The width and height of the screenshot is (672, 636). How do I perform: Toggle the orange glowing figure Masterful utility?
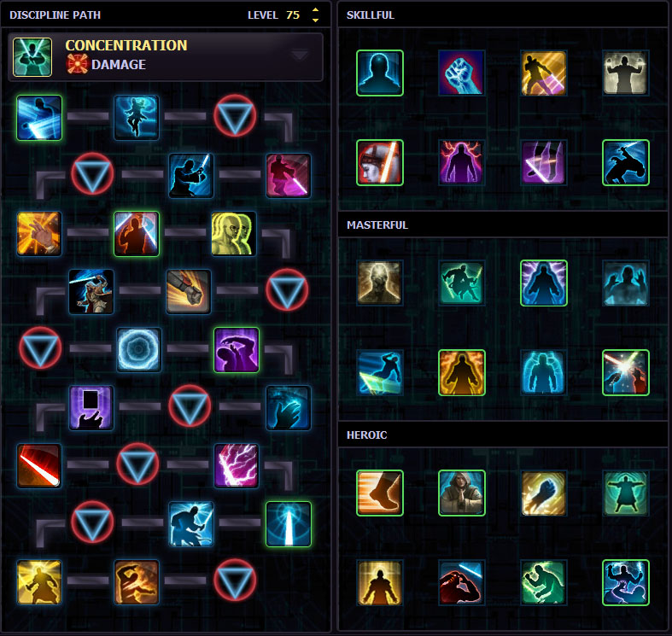[x=462, y=372]
